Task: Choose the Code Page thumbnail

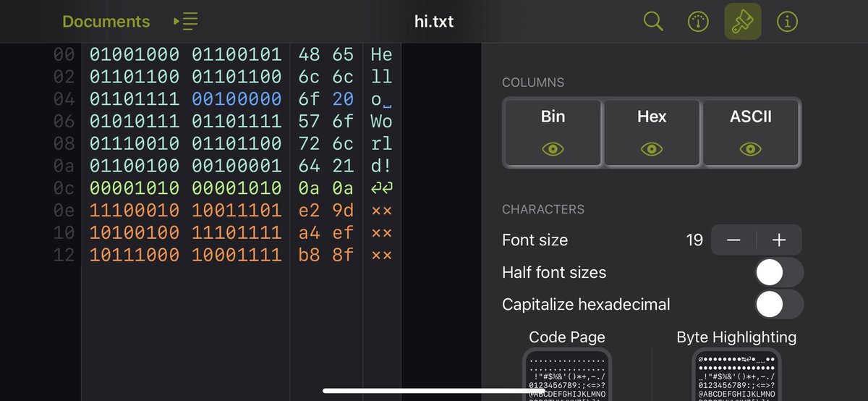Action: point(567,375)
